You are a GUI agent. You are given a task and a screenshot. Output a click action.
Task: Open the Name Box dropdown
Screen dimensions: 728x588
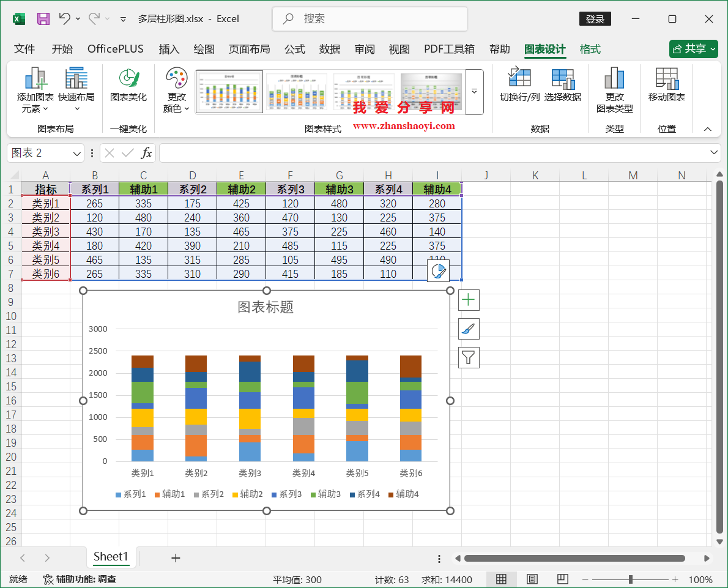coord(76,153)
